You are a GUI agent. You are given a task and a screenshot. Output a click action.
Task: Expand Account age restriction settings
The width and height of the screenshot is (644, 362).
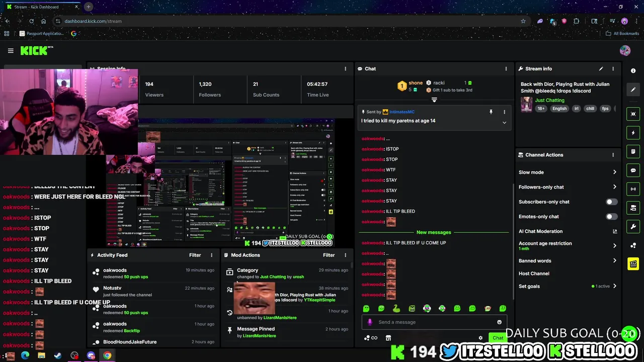(x=614, y=246)
